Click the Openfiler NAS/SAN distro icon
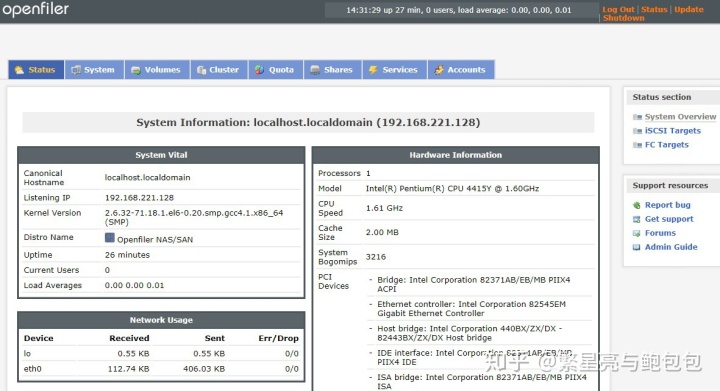This screenshot has width=720, height=391. 110,238
